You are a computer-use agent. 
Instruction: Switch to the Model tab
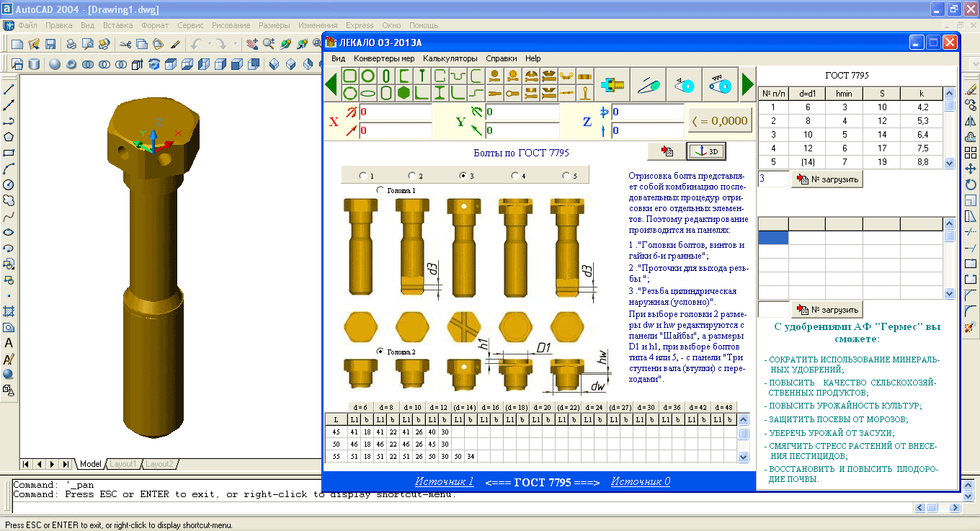coord(91,464)
